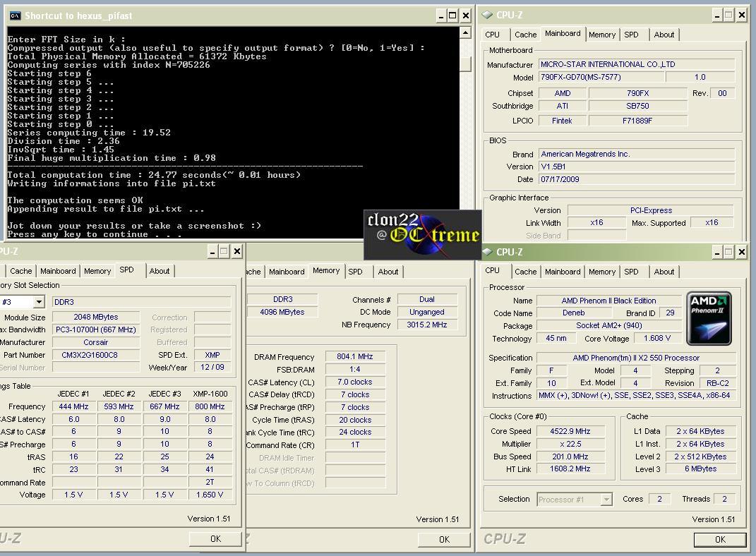Click the pifast console vertical scrollbar thumb

coord(465,64)
